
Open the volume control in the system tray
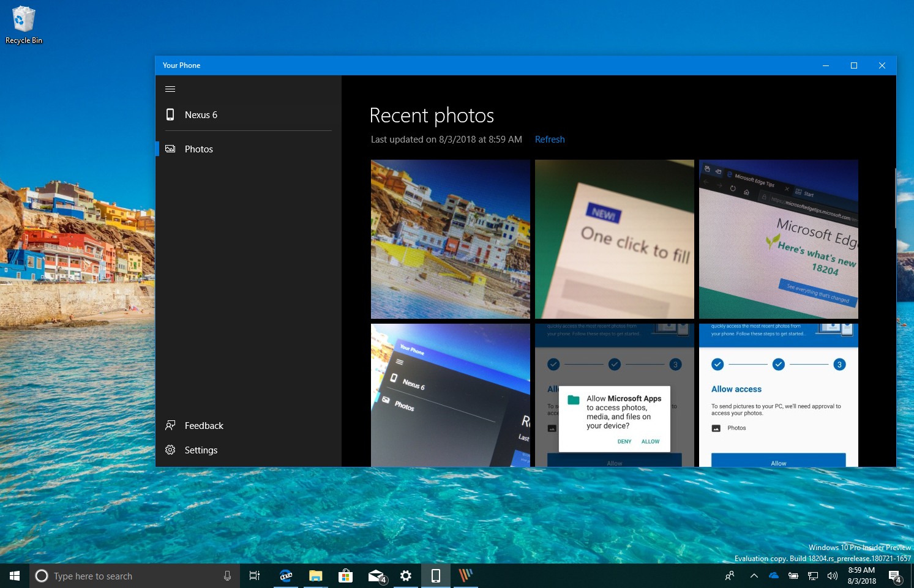pyautogui.click(x=832, y=575)
